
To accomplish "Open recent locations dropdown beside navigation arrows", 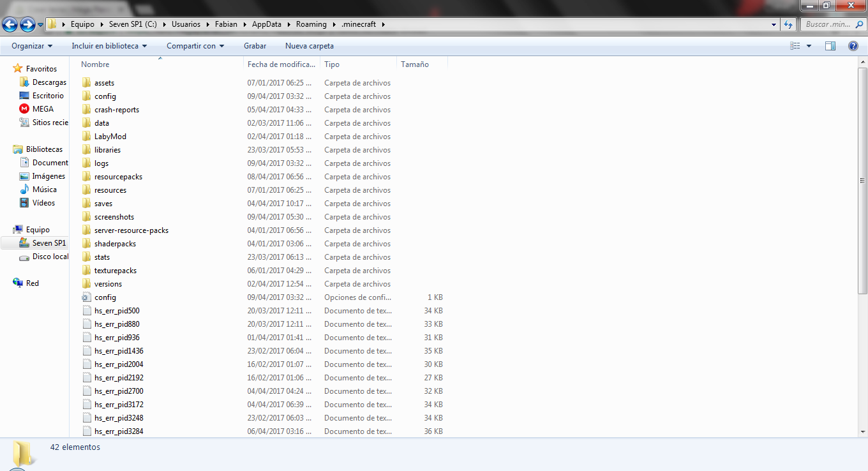I will coord(41,25).
